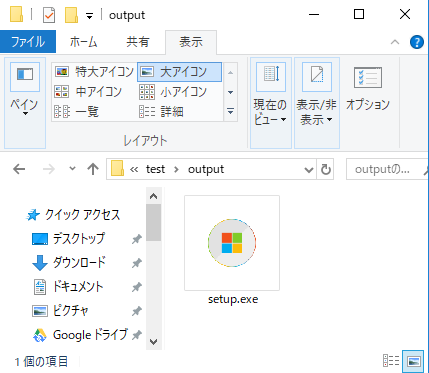Switch to the Share (共有) tab
The width and height of the screenshot is (429, 373).
[137, 42]
